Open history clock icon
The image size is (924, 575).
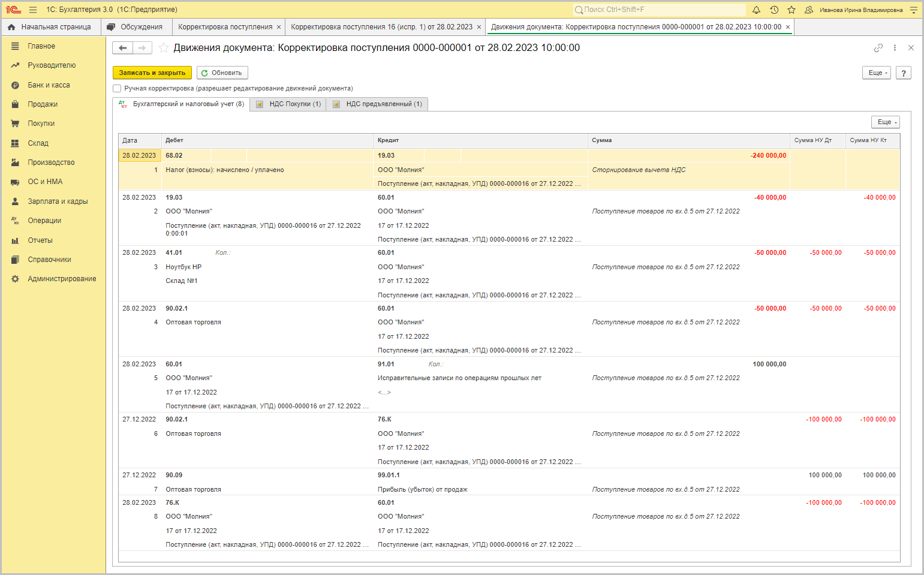[774, 10]
